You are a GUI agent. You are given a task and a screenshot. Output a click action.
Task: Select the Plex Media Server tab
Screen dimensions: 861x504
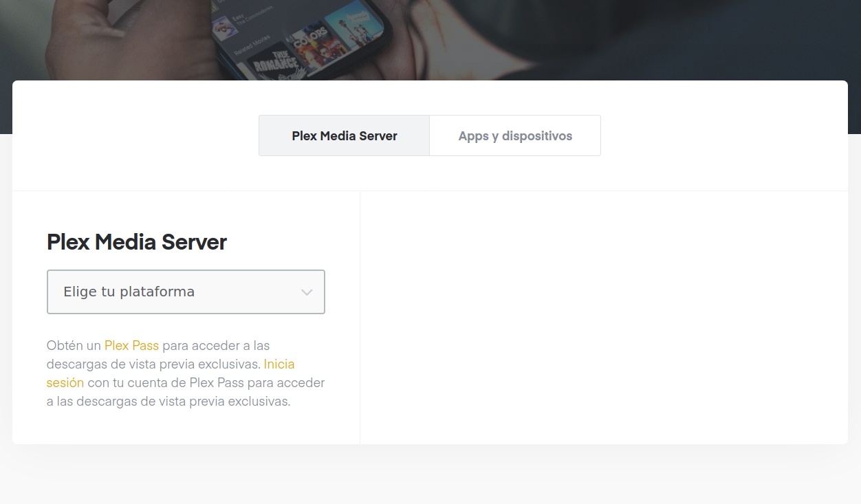[344, 135]
